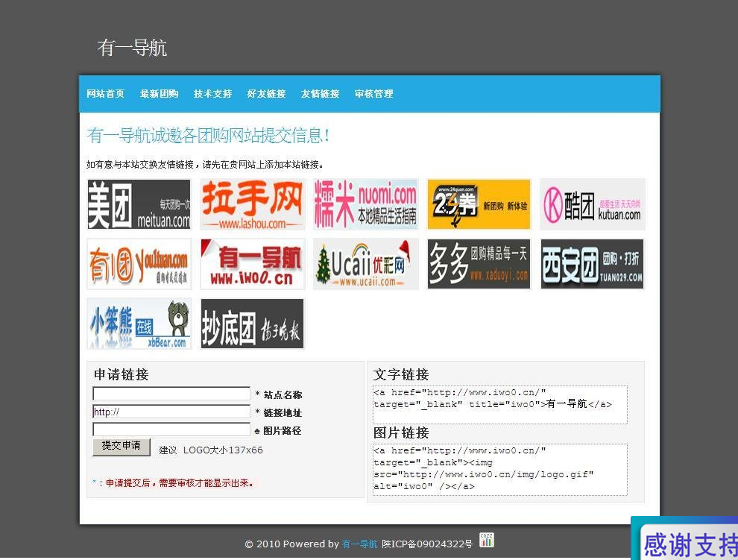The height and width of the screenshot is (560, 738).
Task: Click inside the 图片链接 code textarea
Action: [x=500, y=470]
